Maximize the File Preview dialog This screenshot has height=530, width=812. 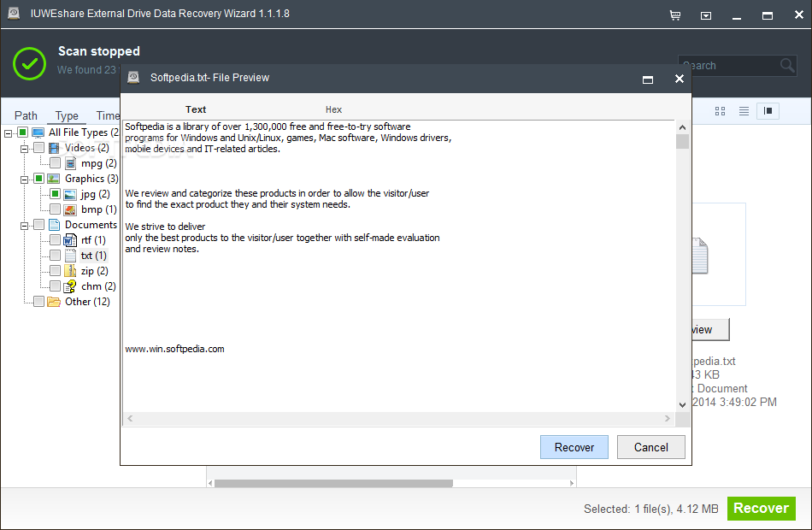647,79
